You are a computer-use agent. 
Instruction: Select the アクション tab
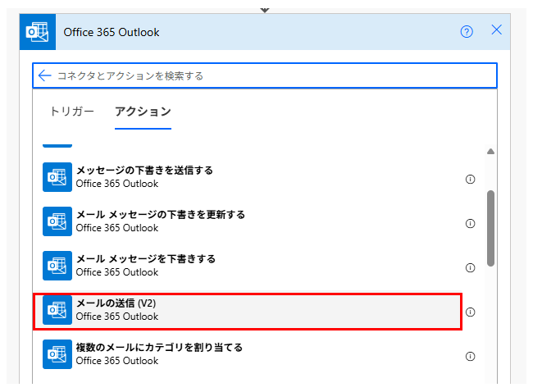click(x=143, y=112)
